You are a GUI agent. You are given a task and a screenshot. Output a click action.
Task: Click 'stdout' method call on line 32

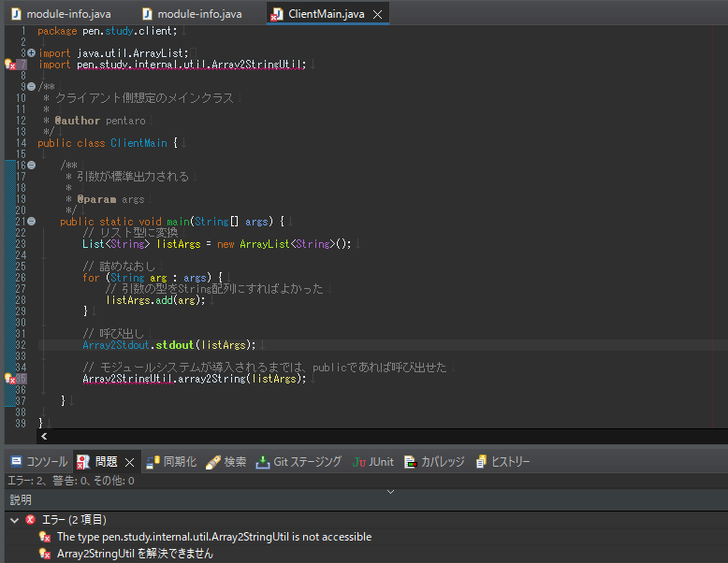click(x=174, y=345)
